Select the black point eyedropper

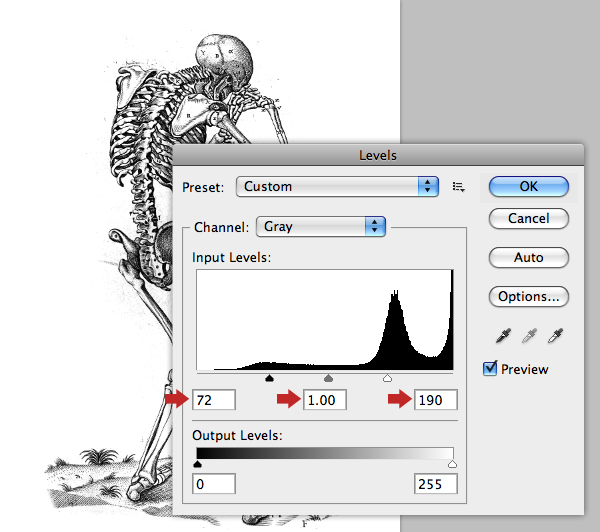click(x=503, y=336)
